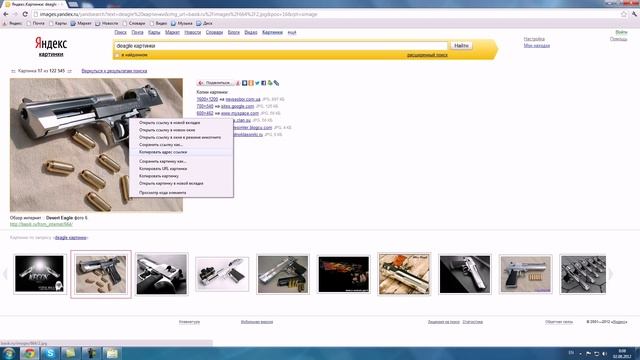Share picture via Facebook icon

[264, 83]
